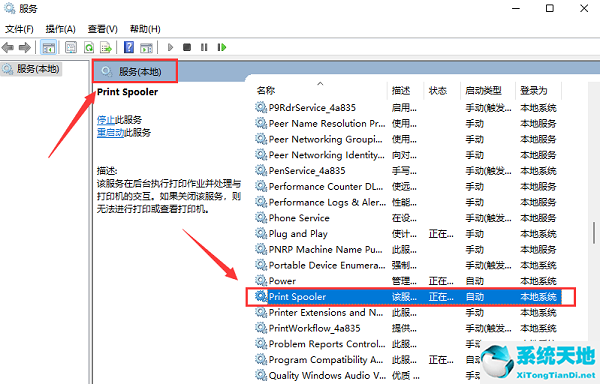Click the Pause Service icon

click(204, 47)
